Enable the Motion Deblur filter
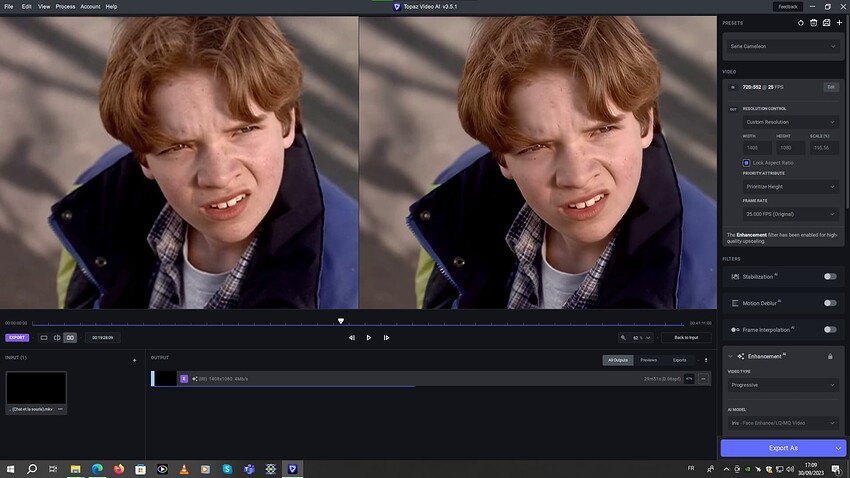 pos(830,303)
